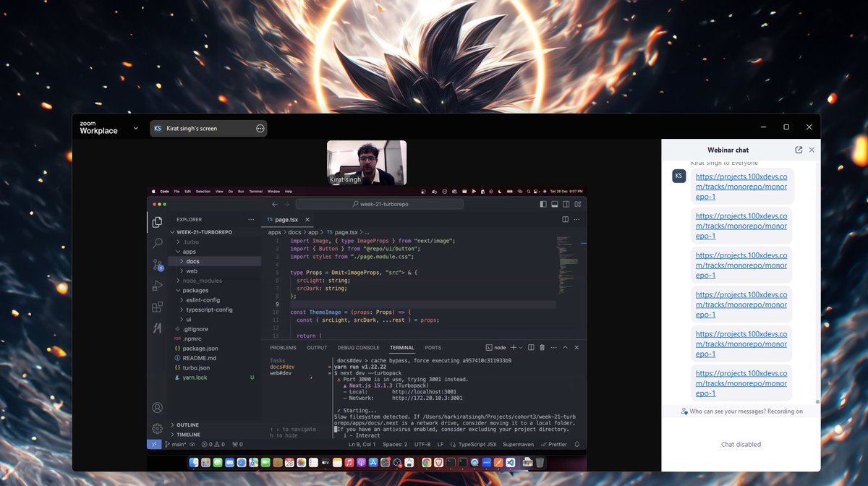
Task: Collapse the WEEK-21-TURBOREPO root folder
Action: tap(172, 232)
